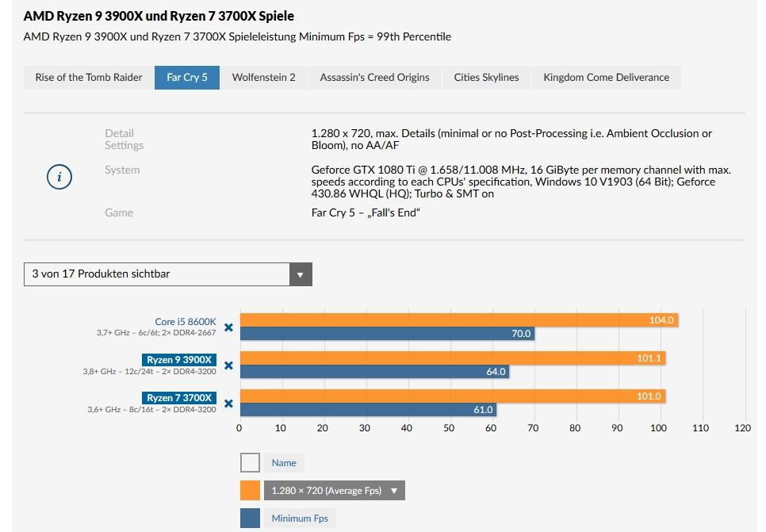Click the Ryzen 9 3900X blue 64.0 bar

[375, 372]
